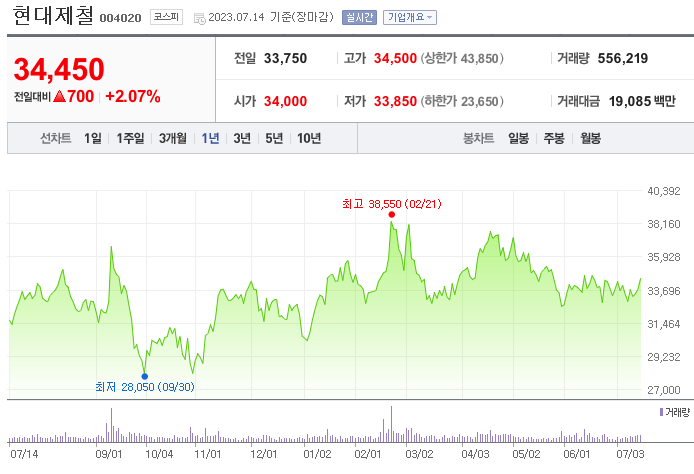694x474 pixels.
Task: Click the tall September volume spike bar
Action: point(111,425)
